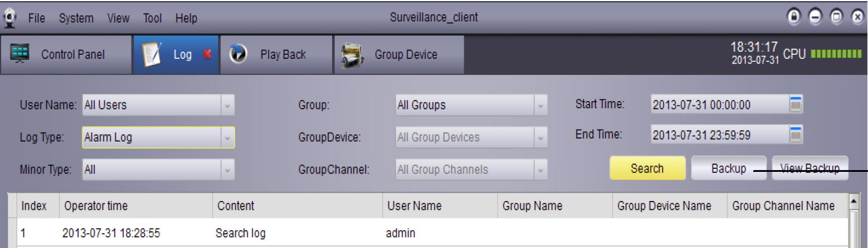This screenshot has width=868, height=248.
Task: Open the End Time calendar picker
Action: [796, 135]
